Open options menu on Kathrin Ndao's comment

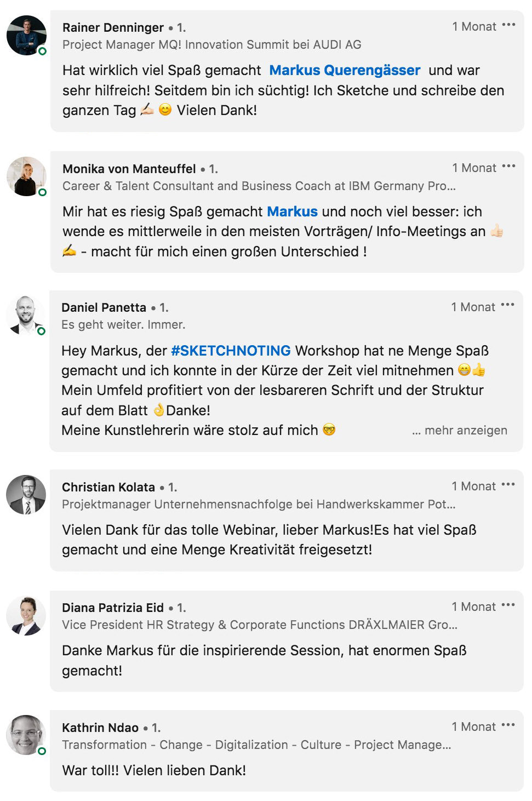(508, 725)
